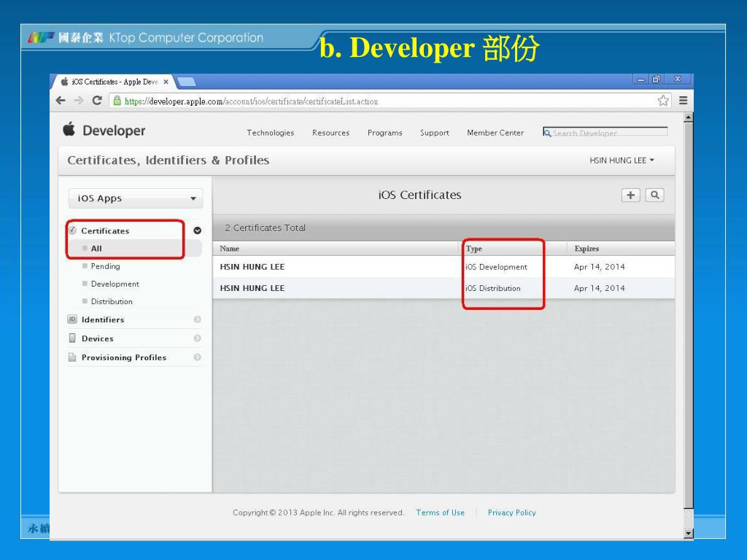Image resolution: width=747 pixels, height=560 pixels.
Task: Add a certificate with plus button
Action: (631, 195)
